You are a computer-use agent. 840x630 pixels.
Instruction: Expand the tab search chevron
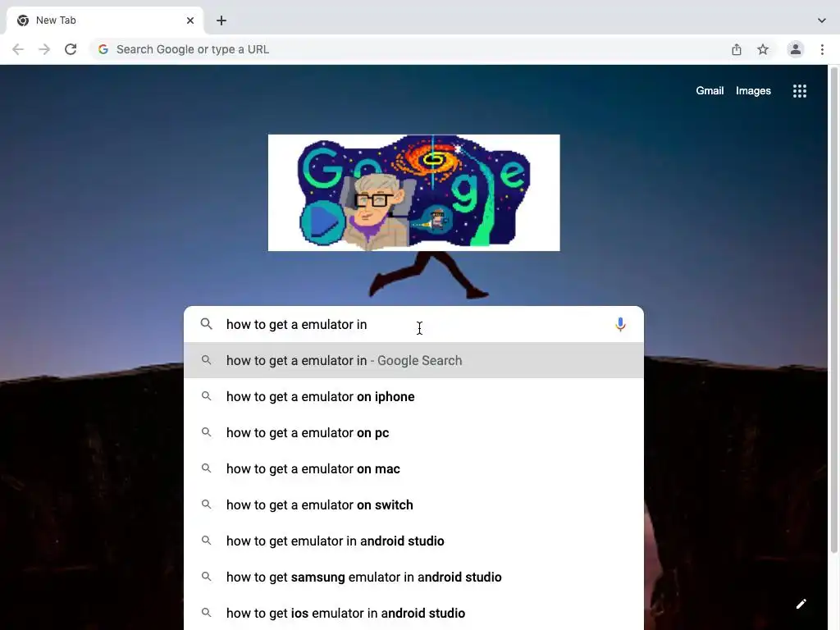[822, 21]
